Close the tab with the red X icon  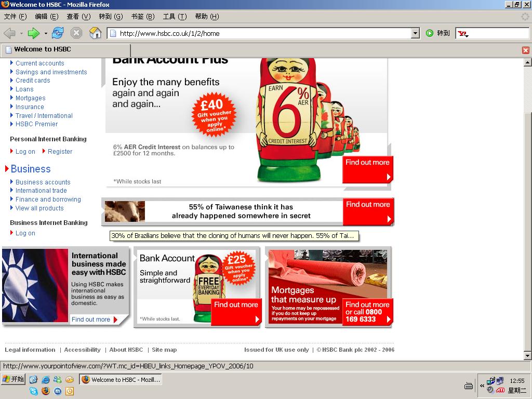click(525, 50)
